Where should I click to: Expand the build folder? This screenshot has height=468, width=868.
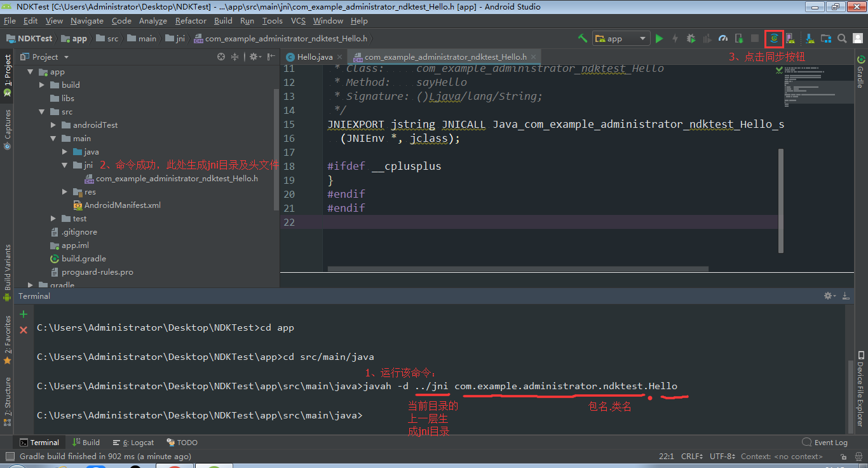click(42, 85)
